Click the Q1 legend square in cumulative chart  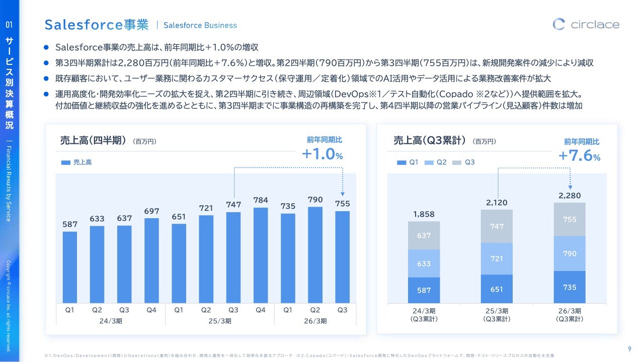click(401, 162)
